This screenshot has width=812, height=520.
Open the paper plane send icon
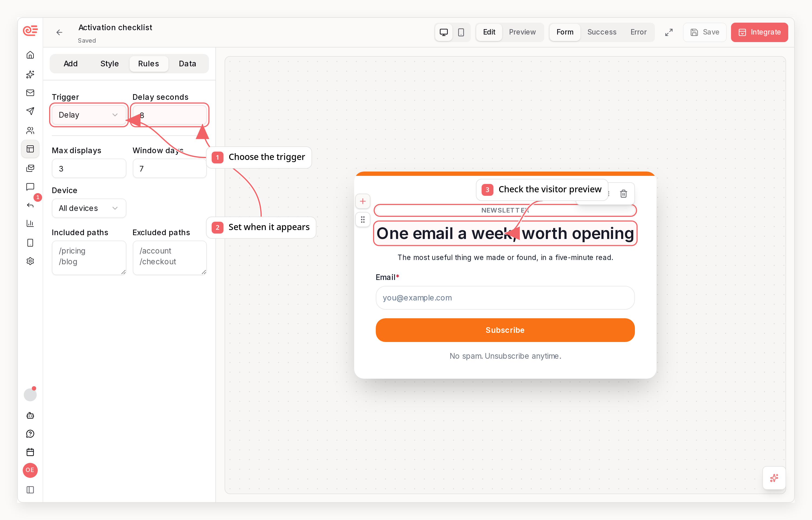pyautogui.click(x=30, y=111)
